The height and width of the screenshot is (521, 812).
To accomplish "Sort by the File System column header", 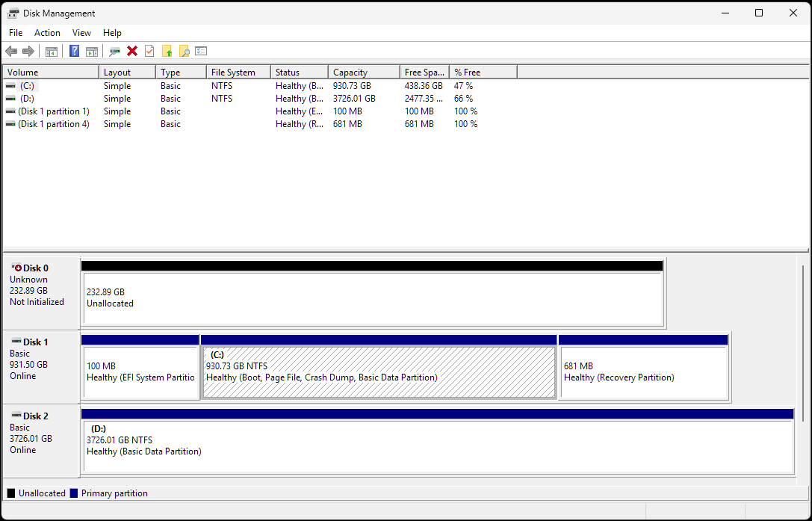I will (239, 72).
